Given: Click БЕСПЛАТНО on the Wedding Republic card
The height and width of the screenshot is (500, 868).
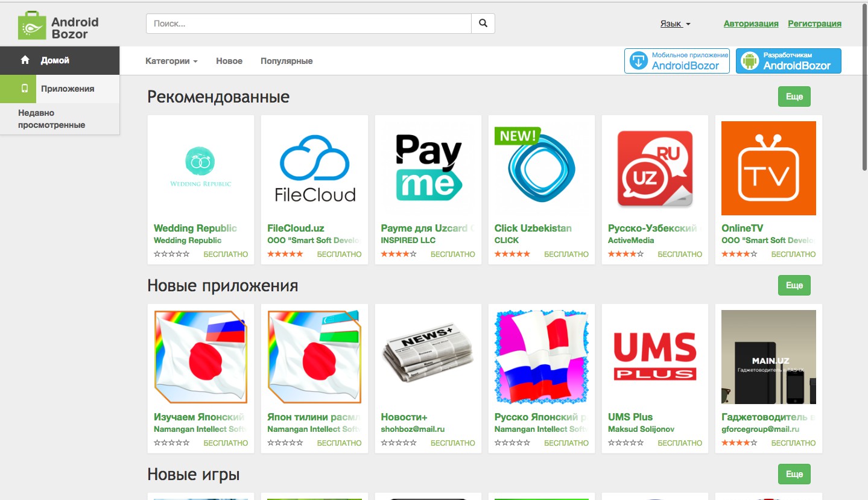Looking at the screenshot, I should (x=226, y=254).
